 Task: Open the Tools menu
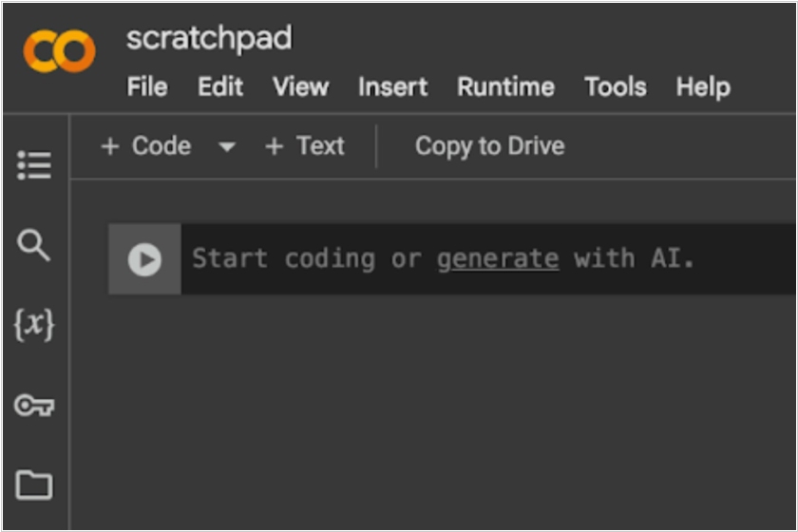point(616,86)
